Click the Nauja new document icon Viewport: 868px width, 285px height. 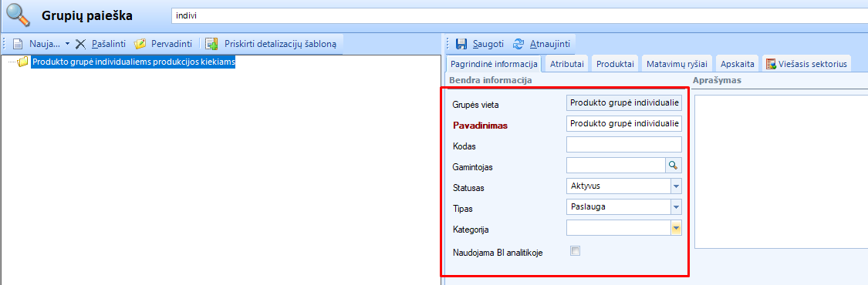[x=19, y=43]
